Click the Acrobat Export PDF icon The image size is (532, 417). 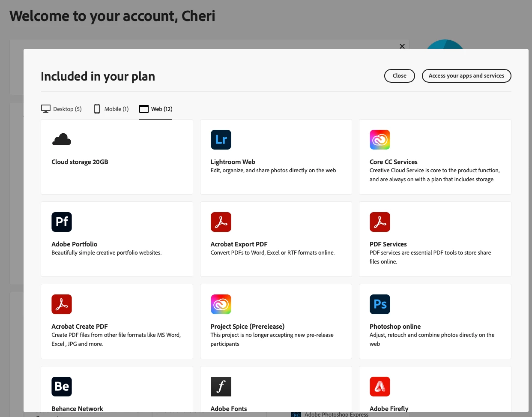[x=221, y=222]
